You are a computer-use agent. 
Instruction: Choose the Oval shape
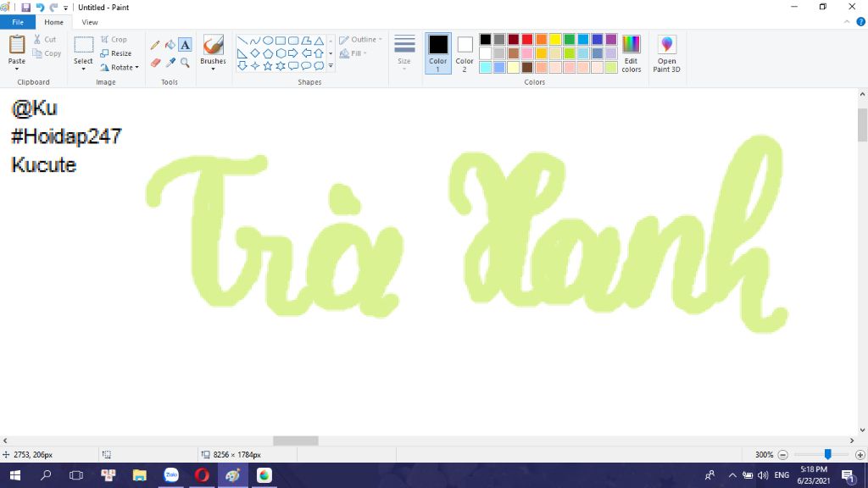[268, 41]
